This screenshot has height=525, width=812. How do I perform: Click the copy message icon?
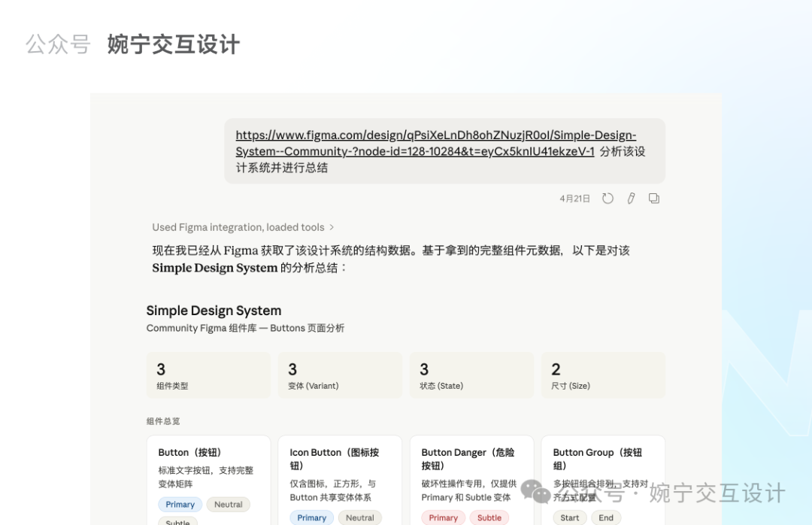[x=654, y=199]
